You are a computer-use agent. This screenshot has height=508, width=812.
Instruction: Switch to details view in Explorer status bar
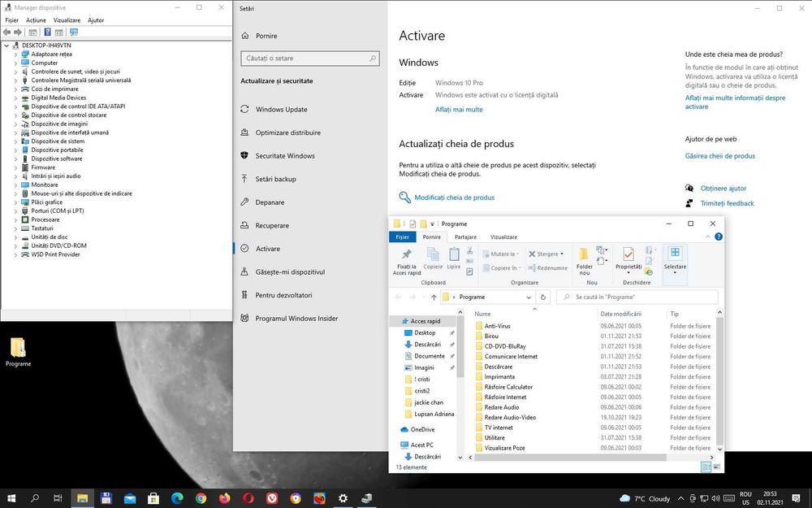coord(706,467)
